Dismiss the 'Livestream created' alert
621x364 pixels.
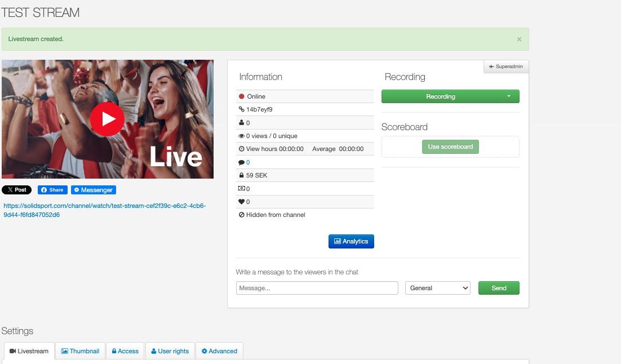click(519, 39)
